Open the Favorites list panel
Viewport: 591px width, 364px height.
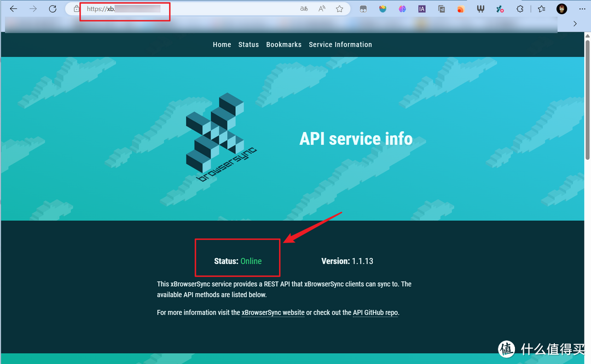tap(542, 9)
